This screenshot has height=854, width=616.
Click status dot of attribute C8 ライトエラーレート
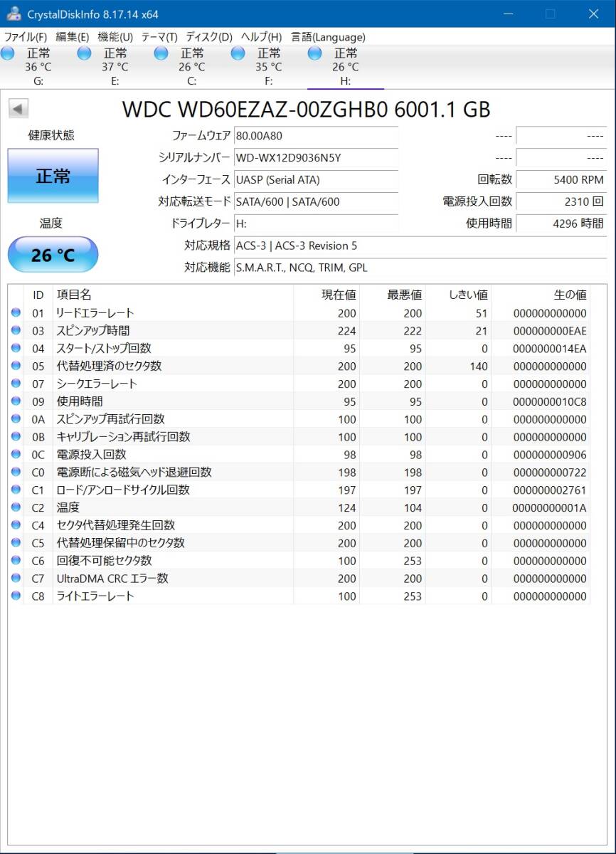(16, 596)
